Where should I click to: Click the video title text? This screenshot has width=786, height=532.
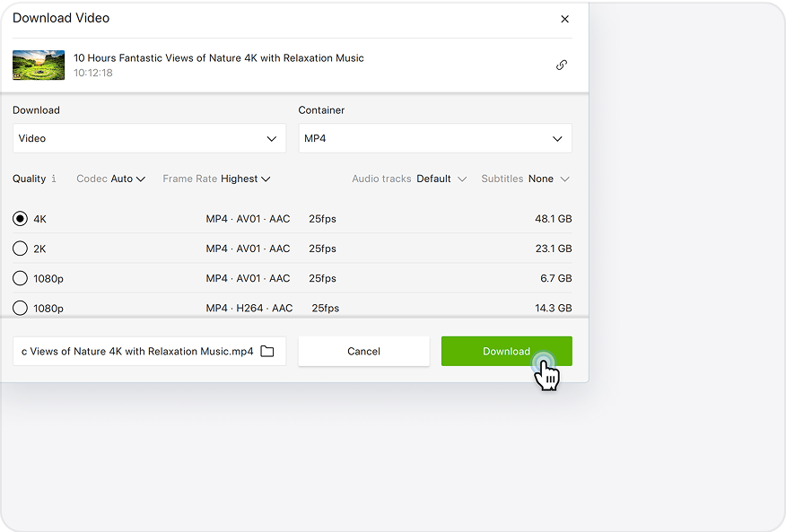[x=218, y=58]
